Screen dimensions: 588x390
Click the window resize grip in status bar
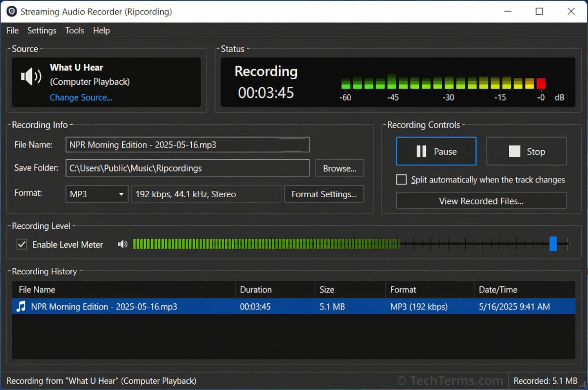pyautogui.click(x=583, y=384)
